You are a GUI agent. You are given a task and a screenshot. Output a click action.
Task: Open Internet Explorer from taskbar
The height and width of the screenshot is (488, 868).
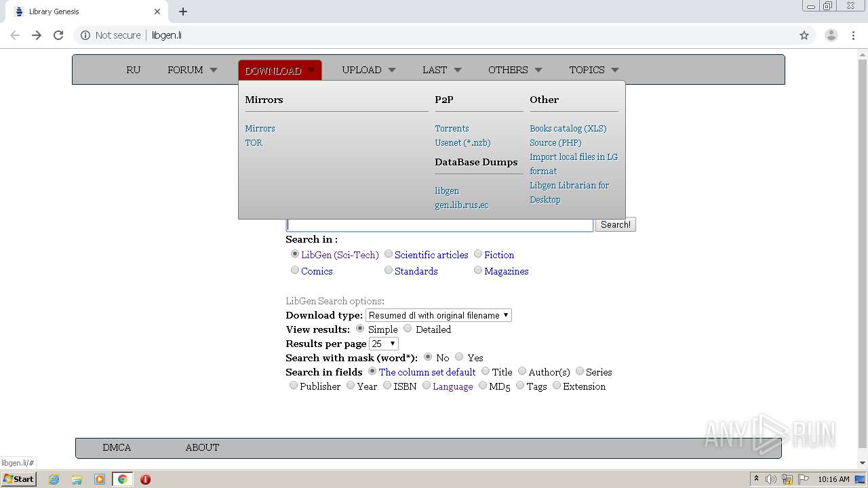pos(54,479)
